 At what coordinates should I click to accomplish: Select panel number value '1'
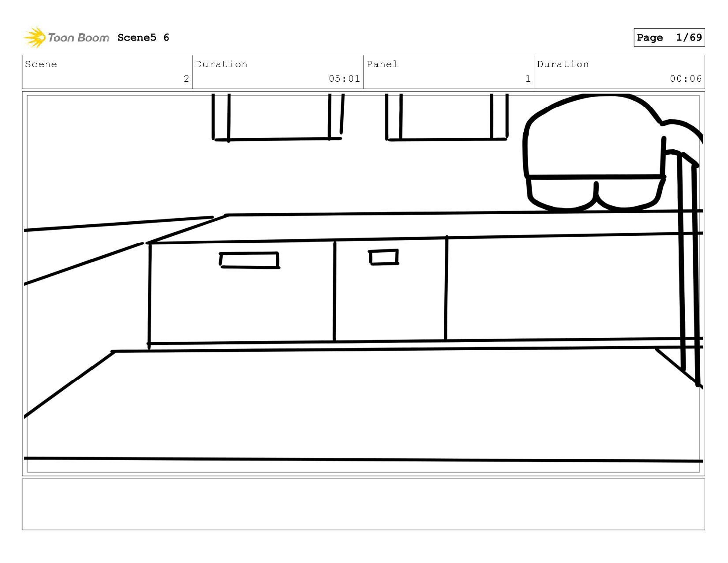528,79
